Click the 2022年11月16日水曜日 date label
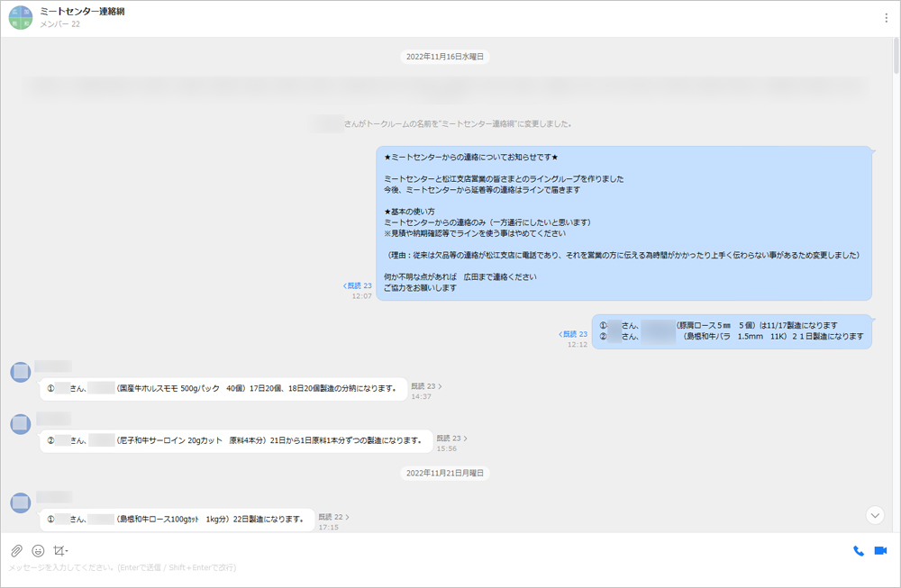 coord(445,57)
